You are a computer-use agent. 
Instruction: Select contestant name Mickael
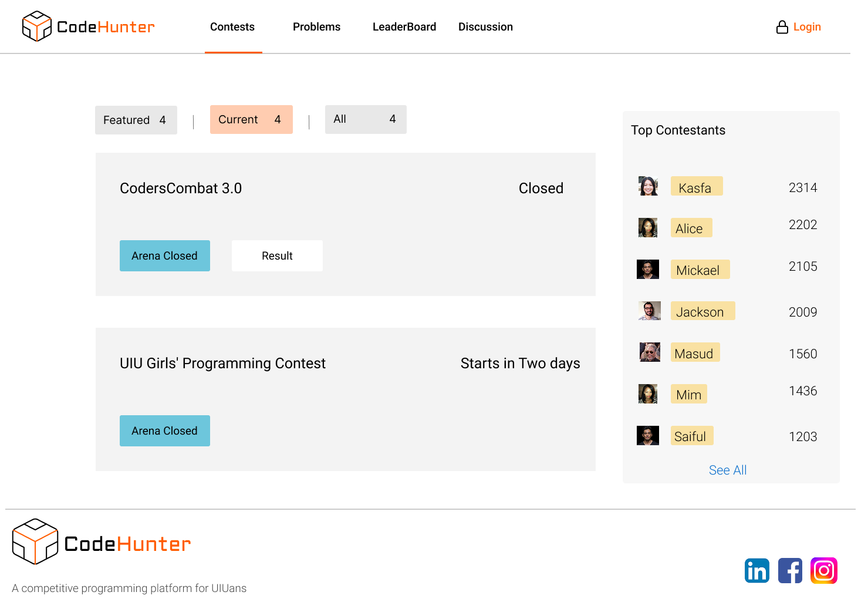point(699,270)
